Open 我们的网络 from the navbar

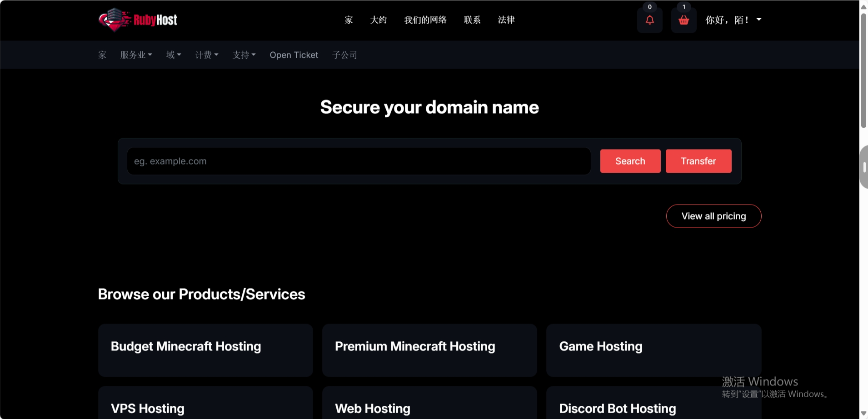tap(425, 20)
